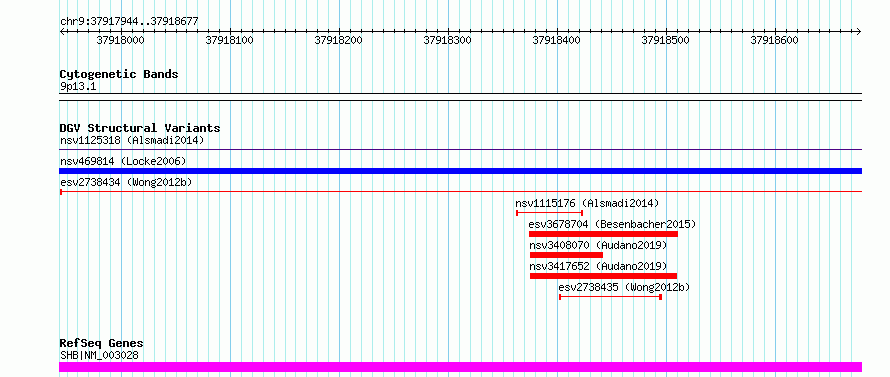Viewport: 890px width, 377px height.
Task: Click the 37918000 ruler position
Action: click(x=120, y=40)
